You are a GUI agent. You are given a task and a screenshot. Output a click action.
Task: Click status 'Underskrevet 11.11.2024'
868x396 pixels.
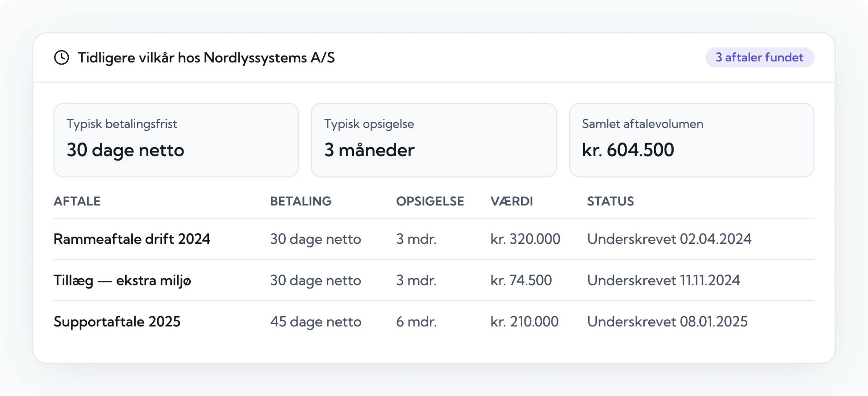point(664,280)
